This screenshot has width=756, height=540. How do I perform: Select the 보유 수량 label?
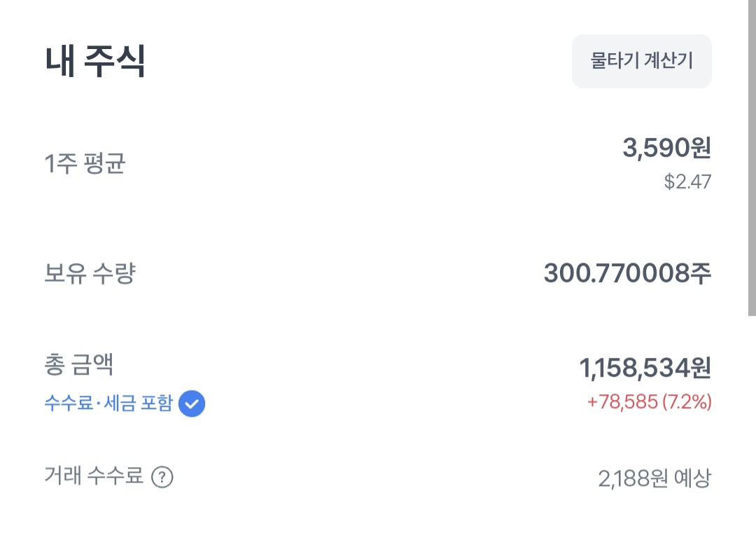click(90, 273)
